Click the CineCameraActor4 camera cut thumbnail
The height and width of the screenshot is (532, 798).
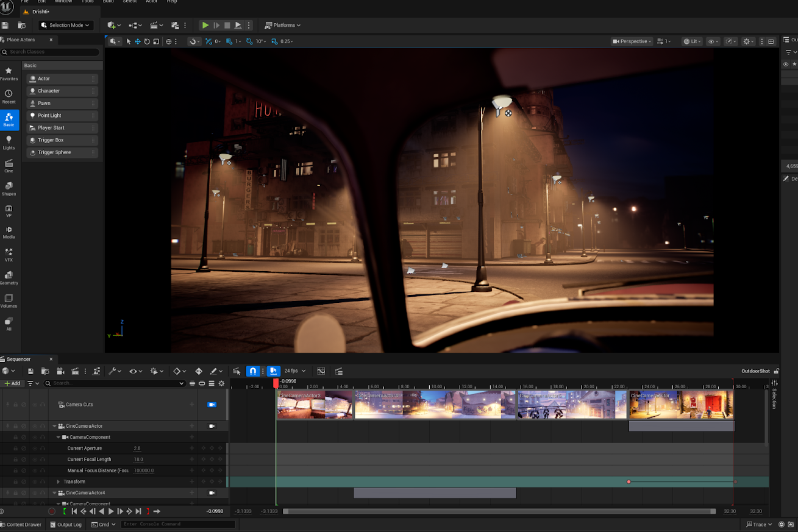[435, 405]
